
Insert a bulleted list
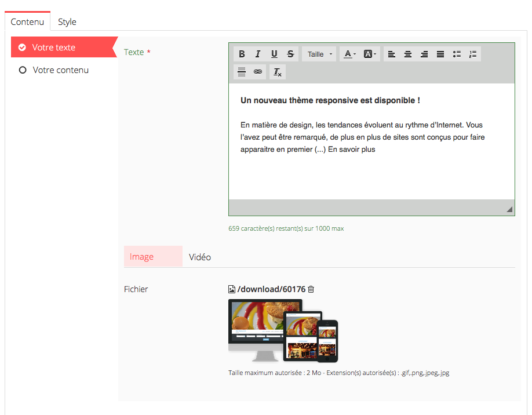[457, 54]
